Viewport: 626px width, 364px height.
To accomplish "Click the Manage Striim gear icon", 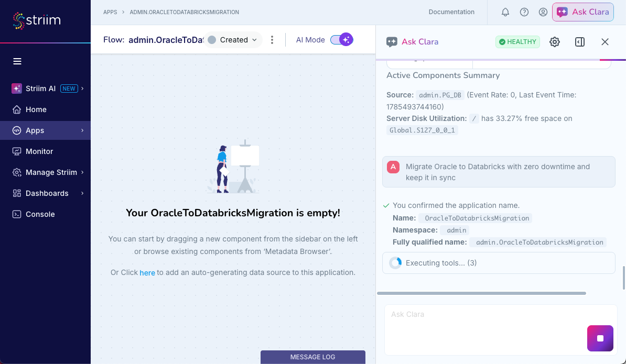I will 17,172.
